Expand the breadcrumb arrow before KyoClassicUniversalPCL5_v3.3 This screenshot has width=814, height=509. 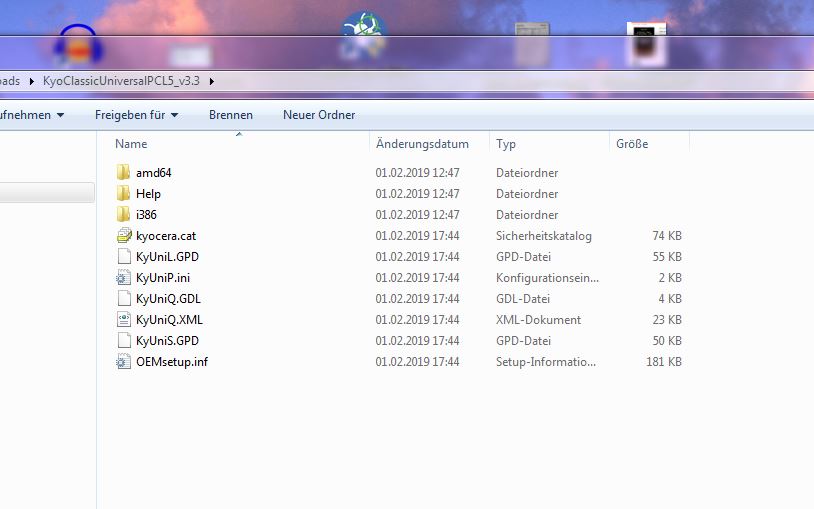pos(32,81)
